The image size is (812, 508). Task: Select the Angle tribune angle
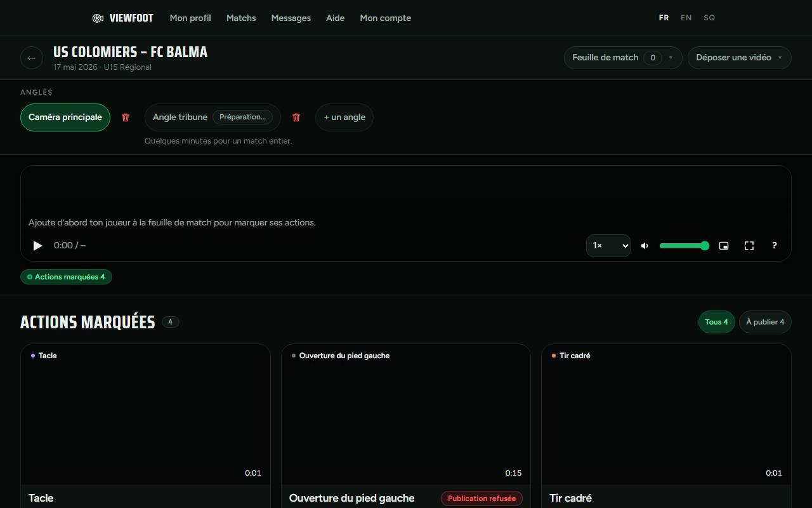click(x=213, y=117)
